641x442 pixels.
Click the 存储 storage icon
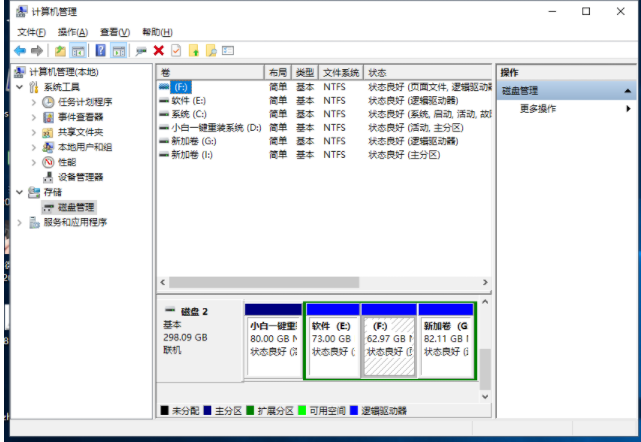34,192
